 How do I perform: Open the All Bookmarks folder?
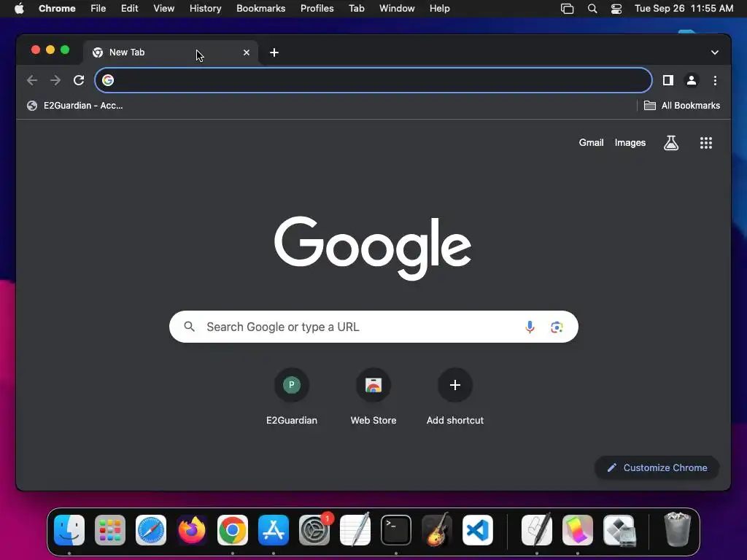pos(682,106)
